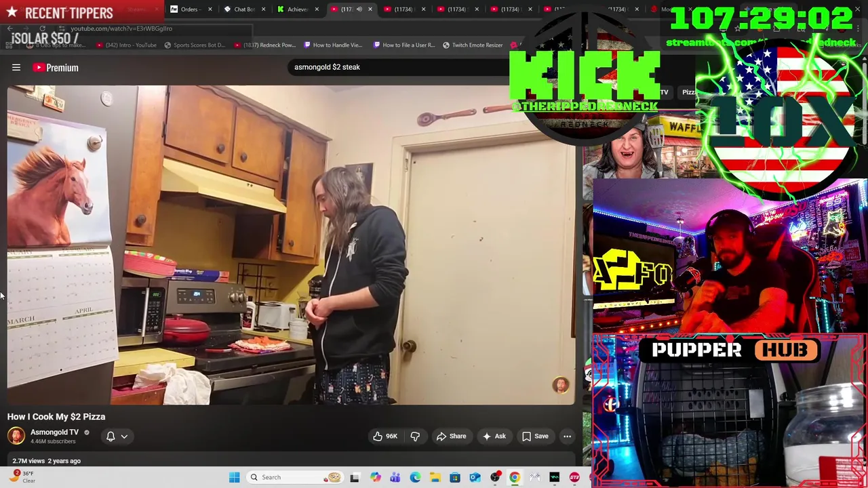The width and height of the screenshot is (868, 488).
Task: Click the channel watermark in the video corner
Action: pos(560,386)
